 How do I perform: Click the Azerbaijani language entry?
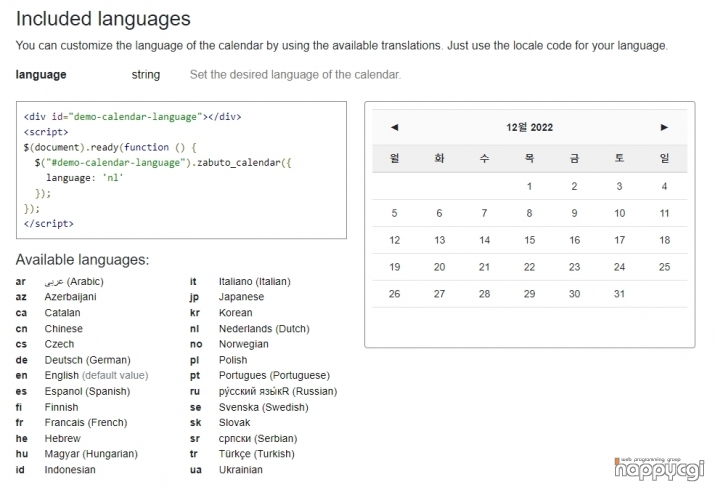coord(70,297)
